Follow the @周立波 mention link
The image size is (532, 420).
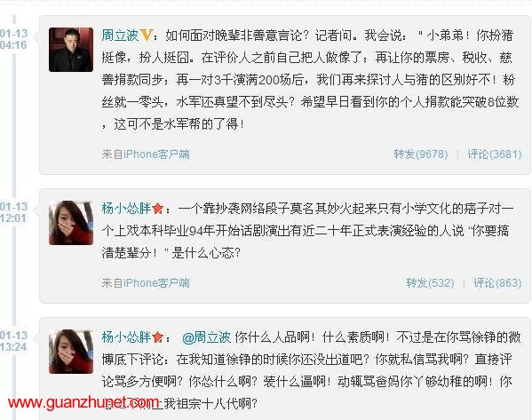pyautogui.click(x=206, y=337)
